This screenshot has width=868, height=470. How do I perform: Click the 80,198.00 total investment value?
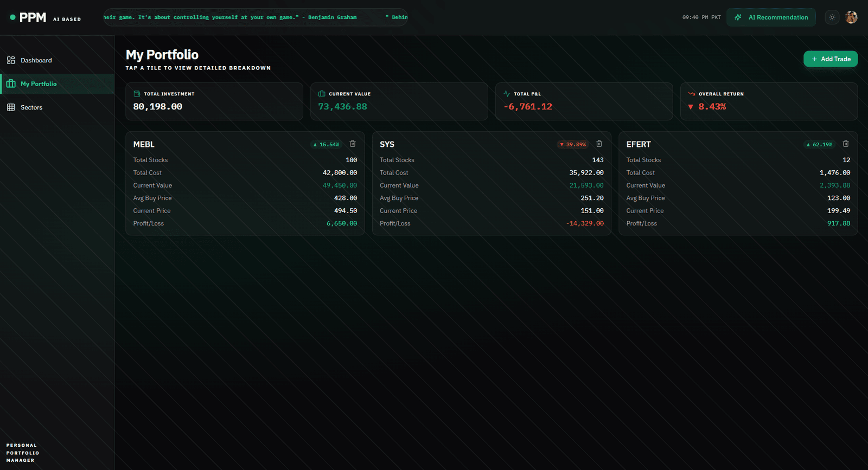[x=158, y=107]
